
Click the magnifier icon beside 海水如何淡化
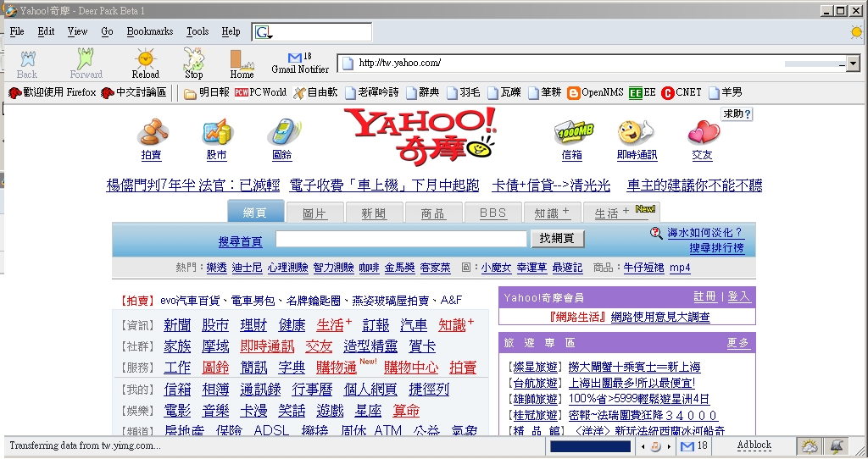tap(656, 233)
